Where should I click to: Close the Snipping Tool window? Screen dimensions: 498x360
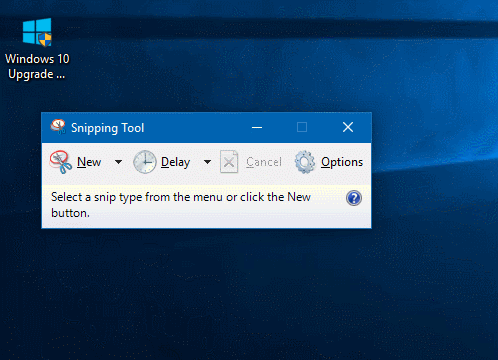(348, 127)
